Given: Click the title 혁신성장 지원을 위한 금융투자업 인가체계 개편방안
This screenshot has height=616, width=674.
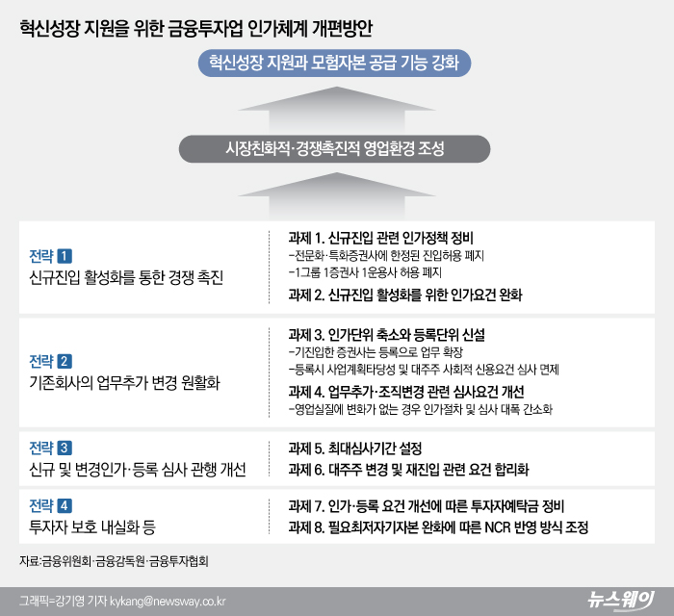Looking at the screenshot, I should [195, 28].
